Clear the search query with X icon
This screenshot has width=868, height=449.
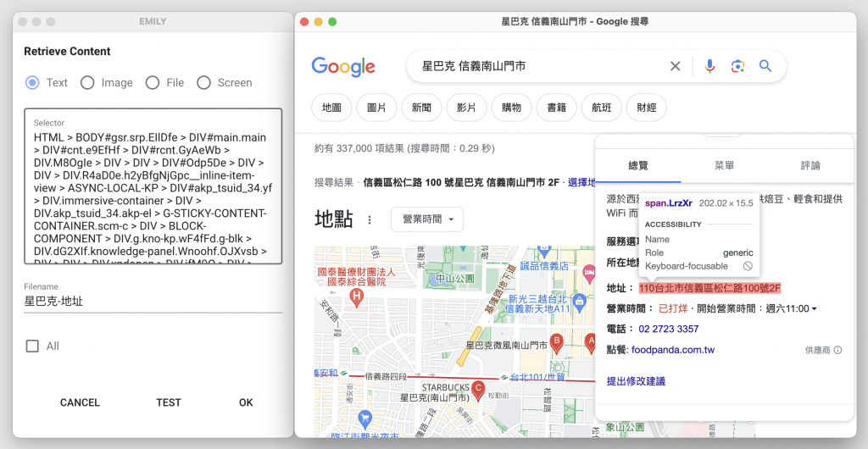(x=676, y=66)
